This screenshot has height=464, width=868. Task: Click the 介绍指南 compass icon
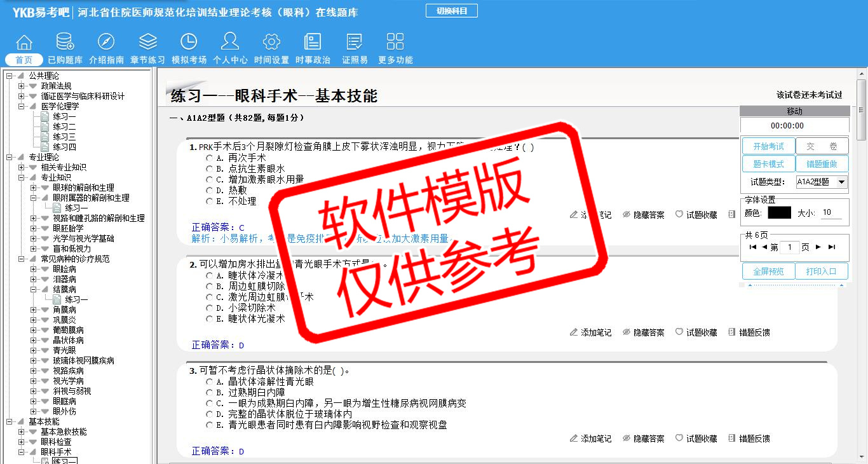[106, 43]
